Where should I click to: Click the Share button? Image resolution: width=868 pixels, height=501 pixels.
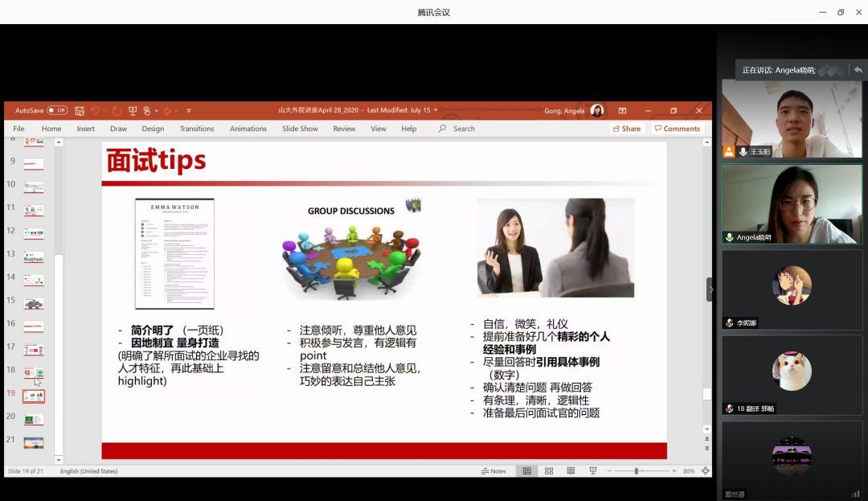click(x=626, y=129)
